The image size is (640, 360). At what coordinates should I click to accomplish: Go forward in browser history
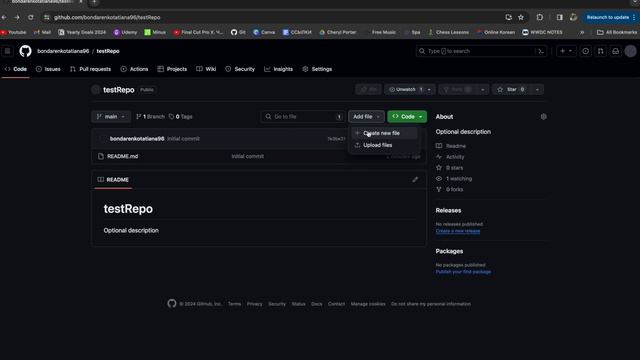[x=17, y=17]
